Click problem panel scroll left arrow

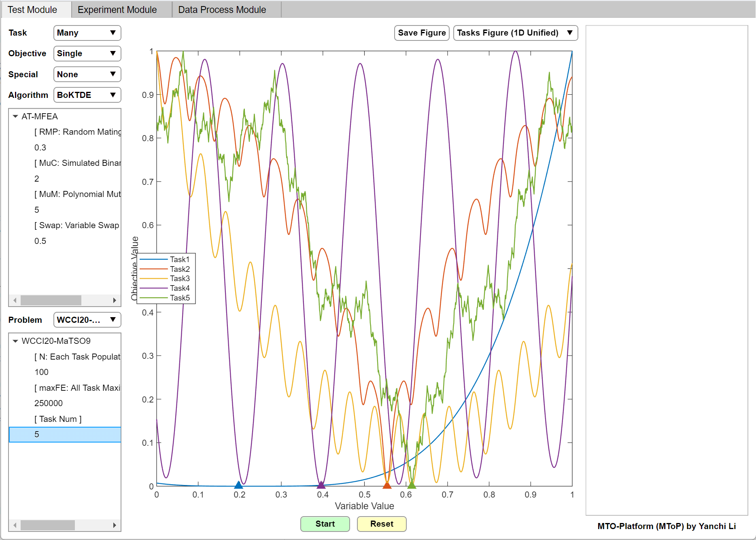[15, 525]
